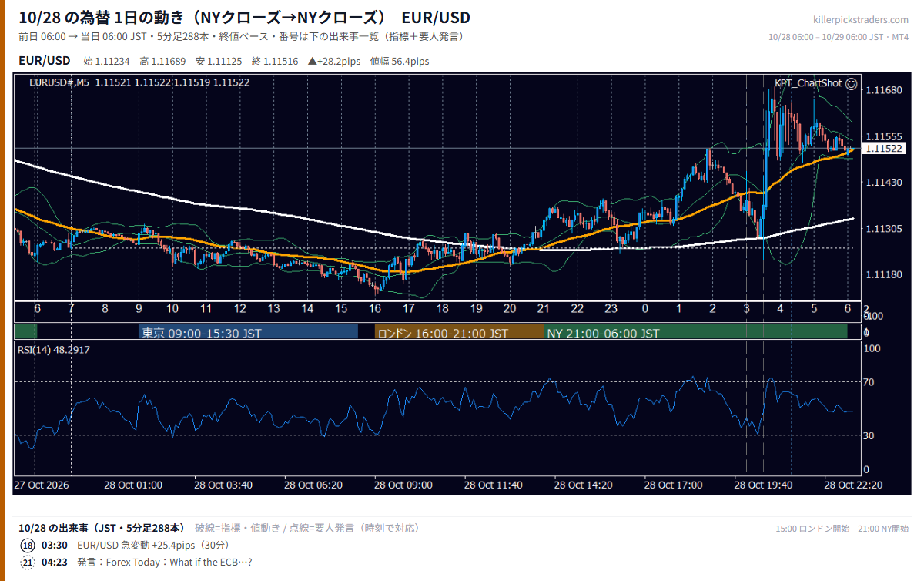Click the 28 Oct 17:00 time label
The height and width of the screenshot is (581, 924).
point(674,485)
